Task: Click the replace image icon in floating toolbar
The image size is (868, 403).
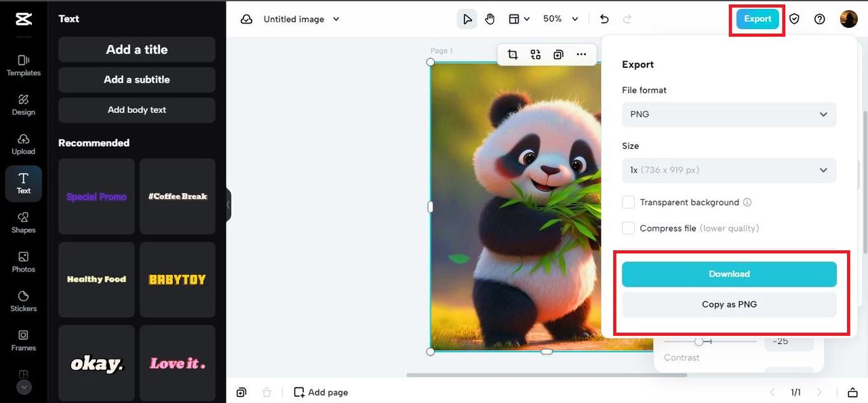Action: [x=536, y=54]
